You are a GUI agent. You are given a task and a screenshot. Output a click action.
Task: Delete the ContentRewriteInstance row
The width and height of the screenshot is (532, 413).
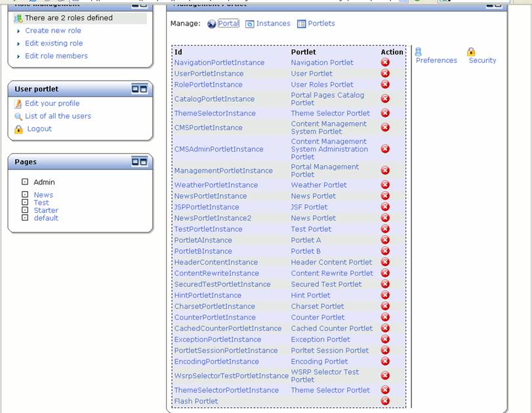[x=385, y=273]
